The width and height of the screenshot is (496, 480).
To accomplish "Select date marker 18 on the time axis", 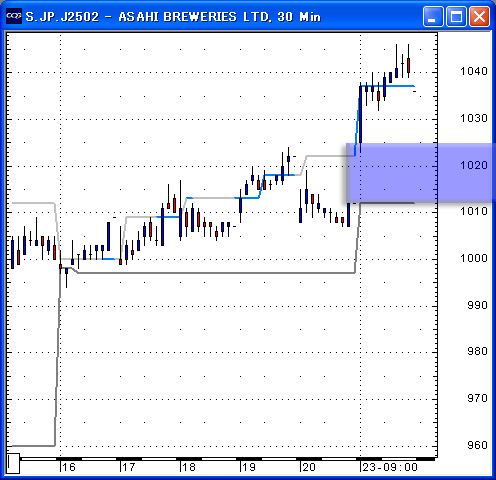I will [189, 467].
